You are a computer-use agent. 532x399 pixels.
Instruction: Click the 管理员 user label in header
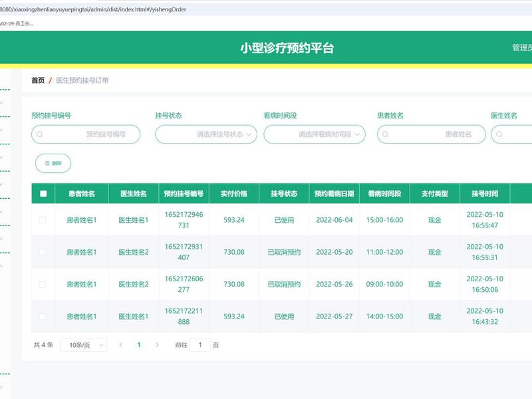(522, 48)
